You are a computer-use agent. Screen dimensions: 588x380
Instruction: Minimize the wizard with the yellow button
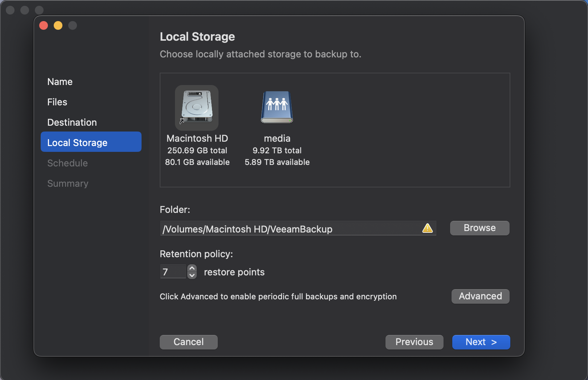click(x=58, y=25)
